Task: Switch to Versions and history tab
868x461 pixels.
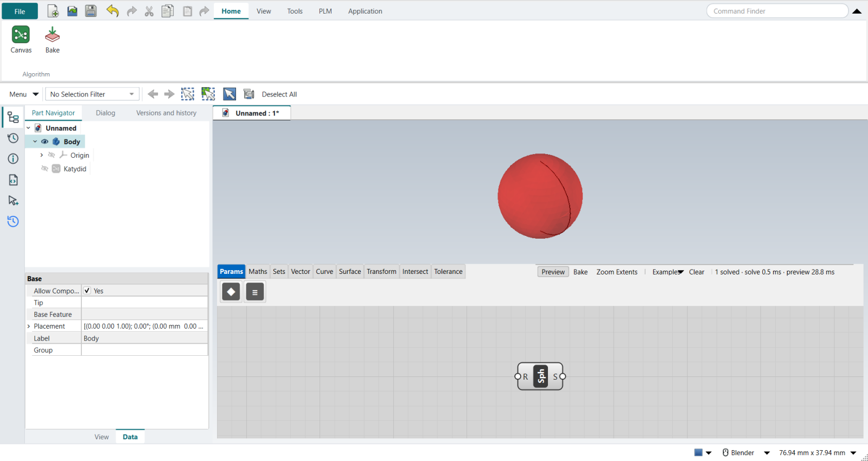Action: pos(166,113)
